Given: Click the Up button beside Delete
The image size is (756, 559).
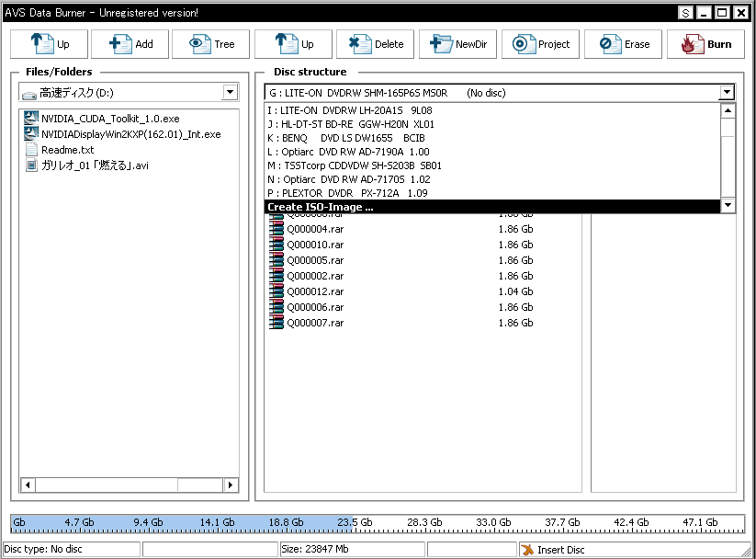Looking at the screenshot, I should coord(293,44).
